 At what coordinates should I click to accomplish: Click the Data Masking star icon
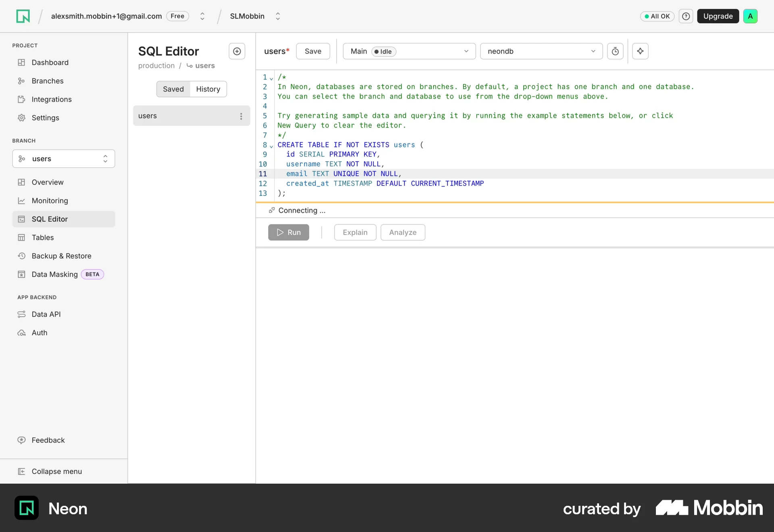[x=21, y=274]
